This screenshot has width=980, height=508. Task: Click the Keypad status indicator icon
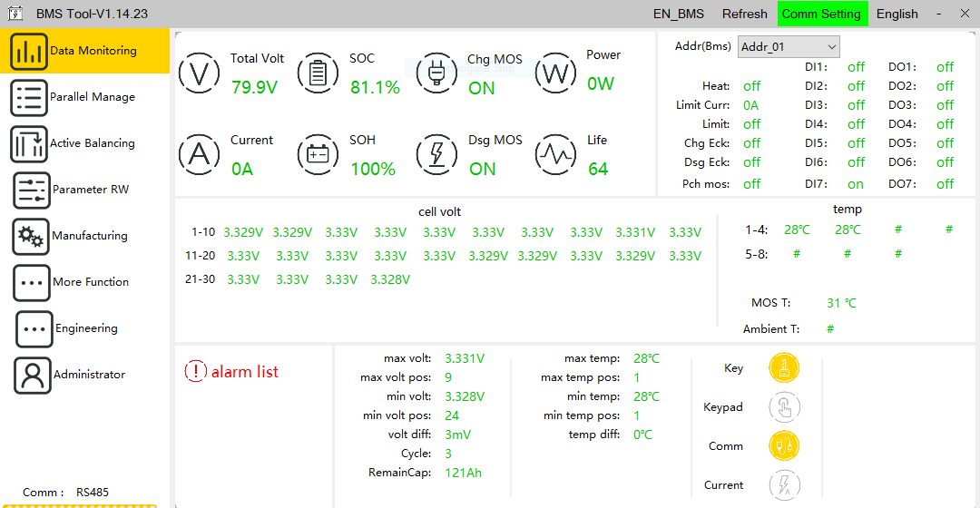[x=784, y=406]
